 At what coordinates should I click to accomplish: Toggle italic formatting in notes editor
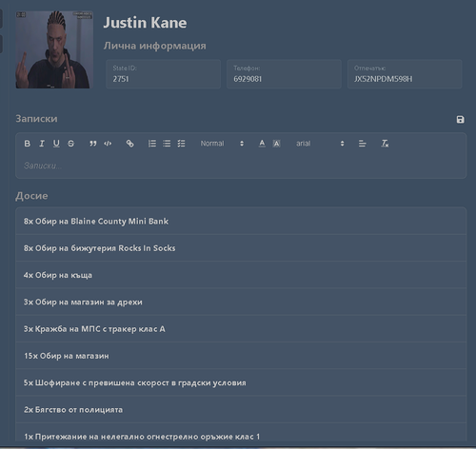click(x=42, y=144)
